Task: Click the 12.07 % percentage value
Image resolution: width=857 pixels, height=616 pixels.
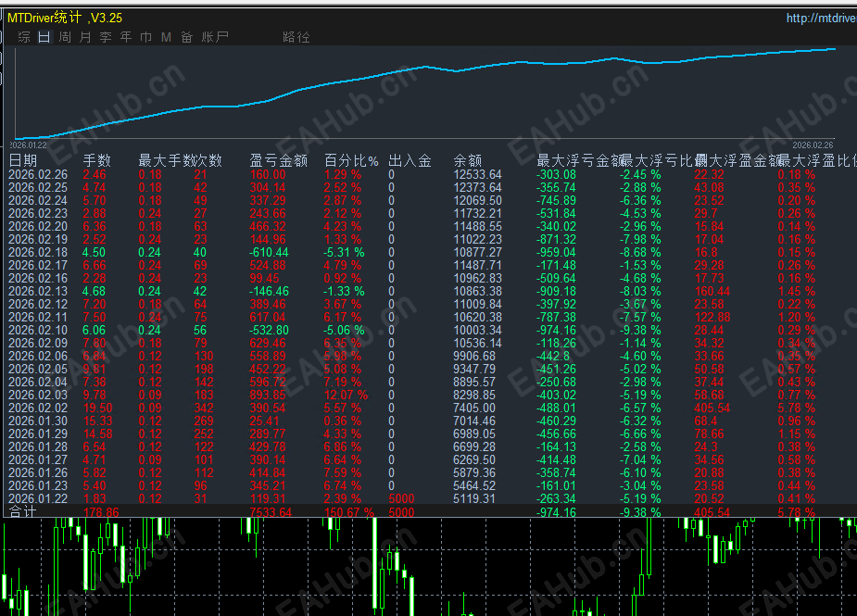Action: [346, 396]
